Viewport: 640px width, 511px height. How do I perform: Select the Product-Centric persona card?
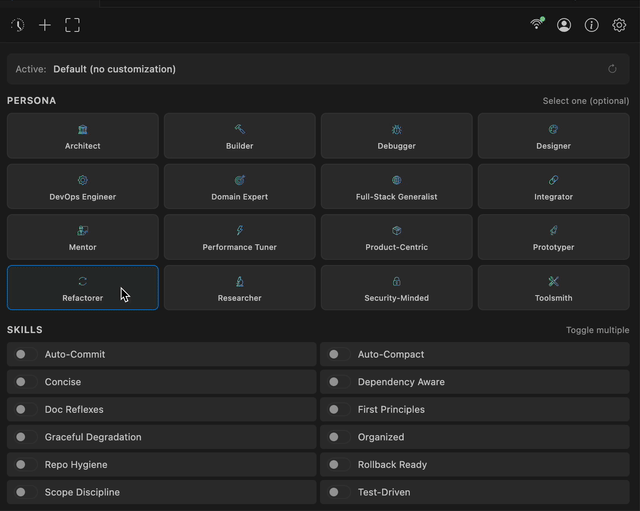pos(396,237)
